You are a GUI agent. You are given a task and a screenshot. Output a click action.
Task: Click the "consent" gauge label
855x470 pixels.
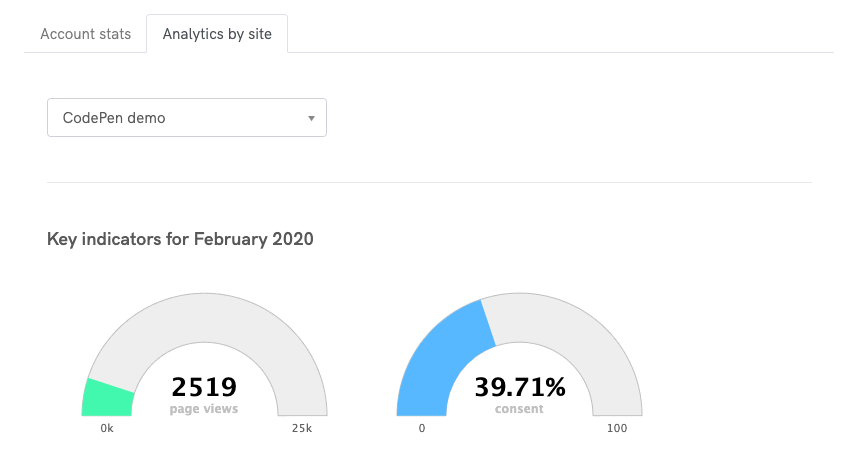520,408
